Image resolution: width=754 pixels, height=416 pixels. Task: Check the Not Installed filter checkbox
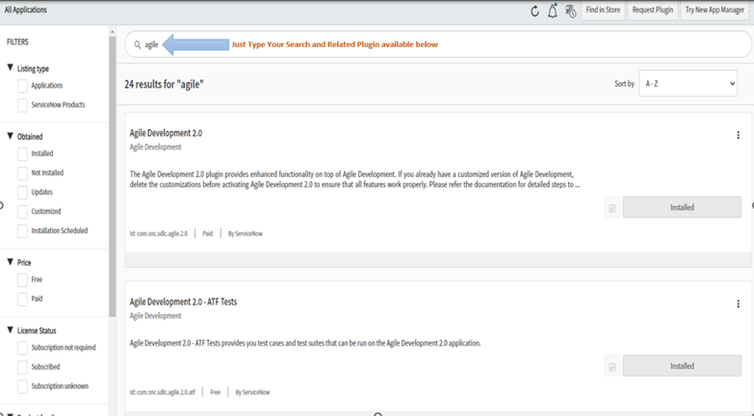pyautogui.click(x=22, y=173)
